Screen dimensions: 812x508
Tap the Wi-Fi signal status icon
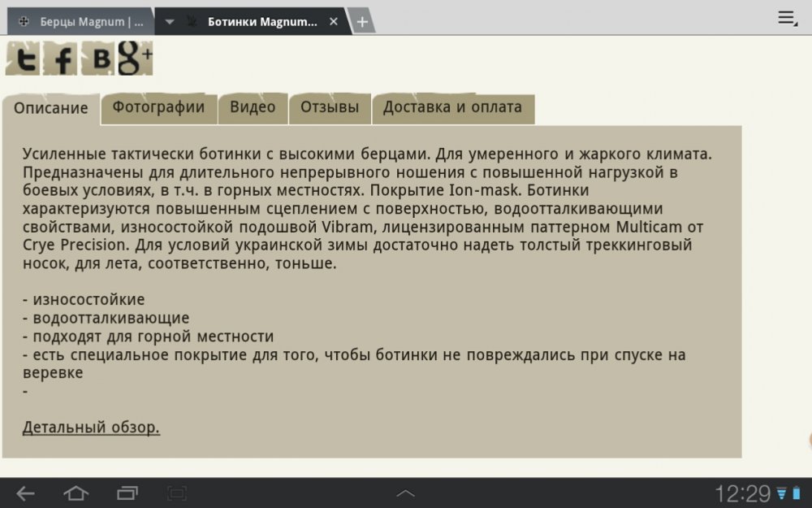(x=781, y=493)
